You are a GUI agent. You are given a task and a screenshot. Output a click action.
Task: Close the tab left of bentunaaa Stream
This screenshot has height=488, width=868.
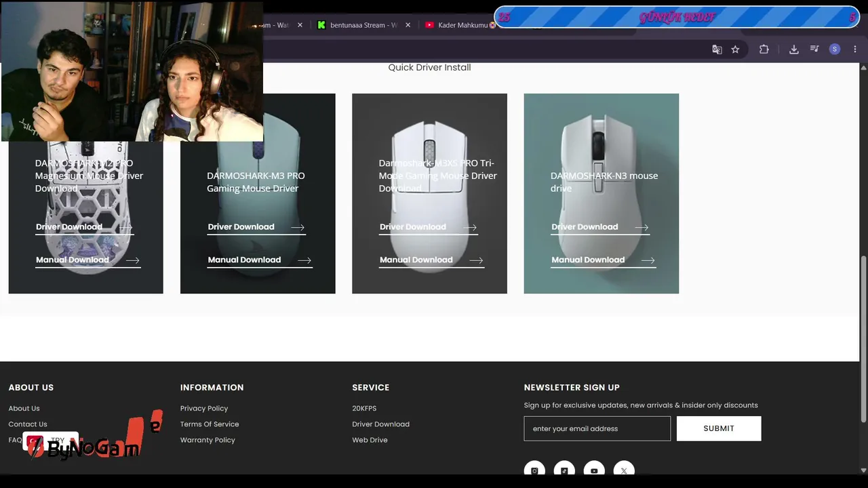pos(300,25)
